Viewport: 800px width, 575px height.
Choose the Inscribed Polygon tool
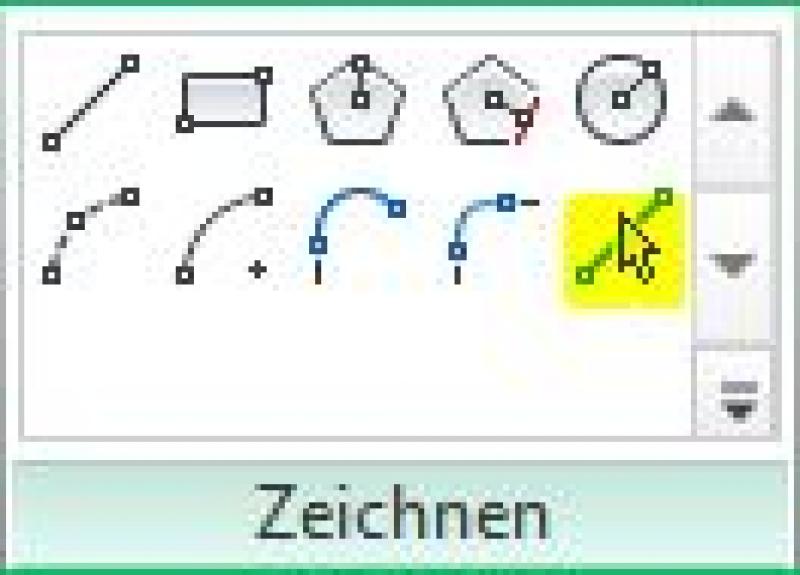358,100
